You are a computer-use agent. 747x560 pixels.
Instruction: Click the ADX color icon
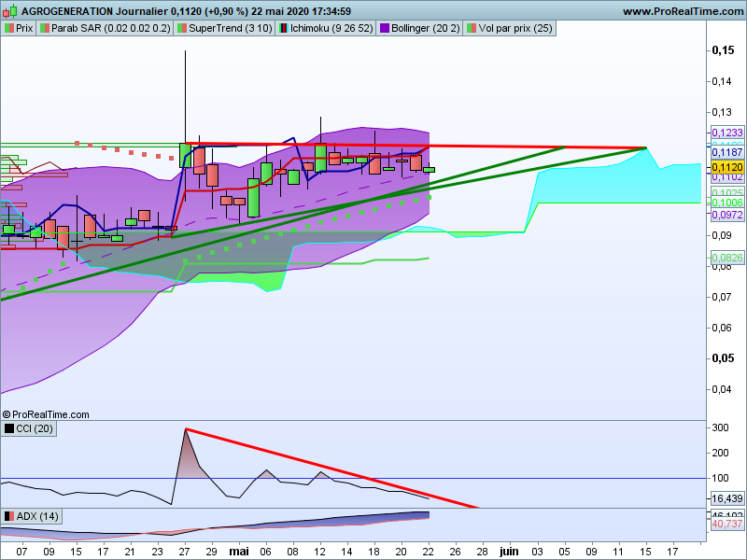click(9, 516)
